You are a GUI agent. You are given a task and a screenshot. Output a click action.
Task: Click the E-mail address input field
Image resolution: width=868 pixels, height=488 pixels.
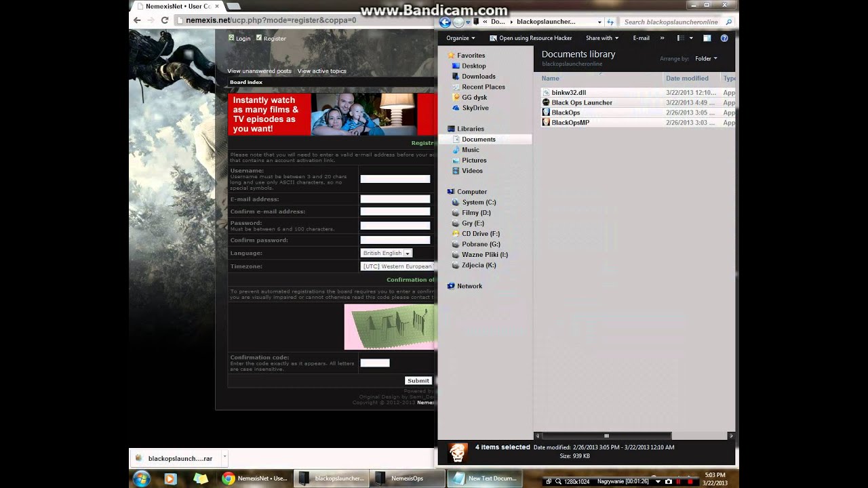coord(395,199)
